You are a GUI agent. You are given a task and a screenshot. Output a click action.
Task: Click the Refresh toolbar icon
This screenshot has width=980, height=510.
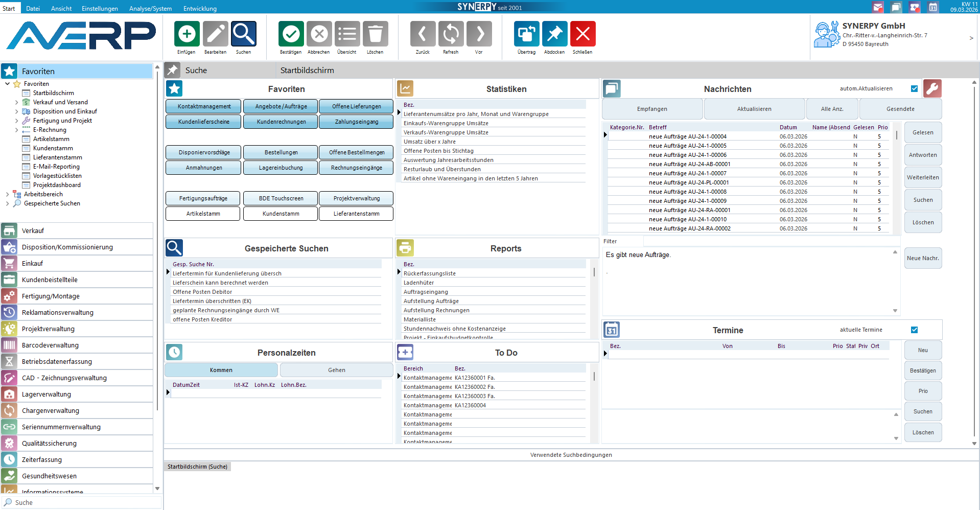click(451, 34)
